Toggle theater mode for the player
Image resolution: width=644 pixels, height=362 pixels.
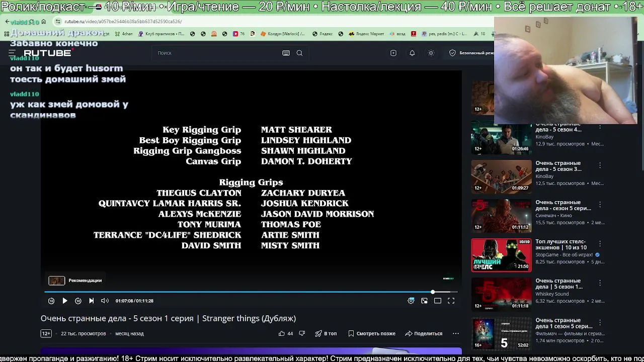pos(438,301)
